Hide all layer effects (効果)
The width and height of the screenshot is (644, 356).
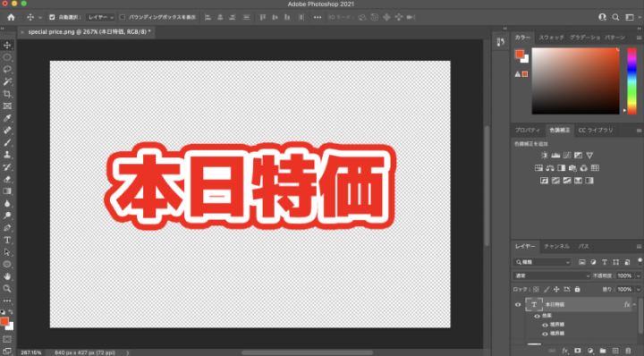537,316
